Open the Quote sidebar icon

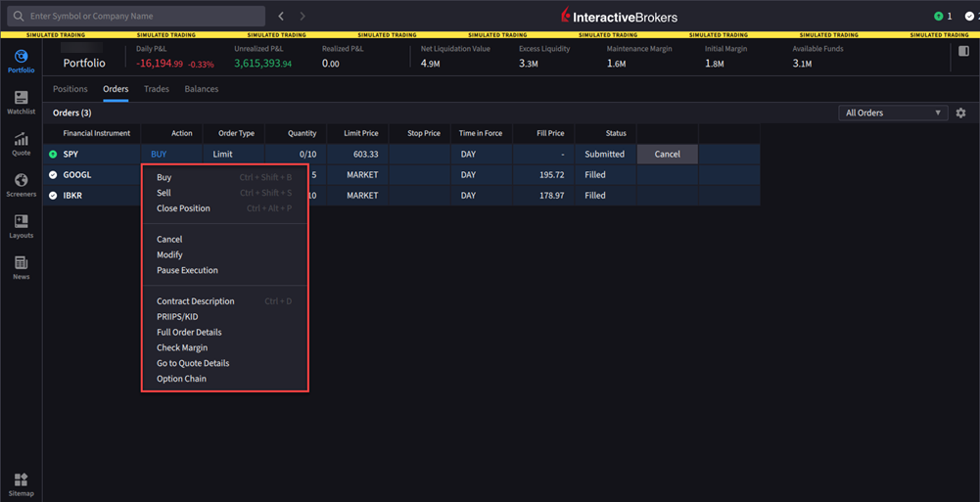[x=22, y=144]
